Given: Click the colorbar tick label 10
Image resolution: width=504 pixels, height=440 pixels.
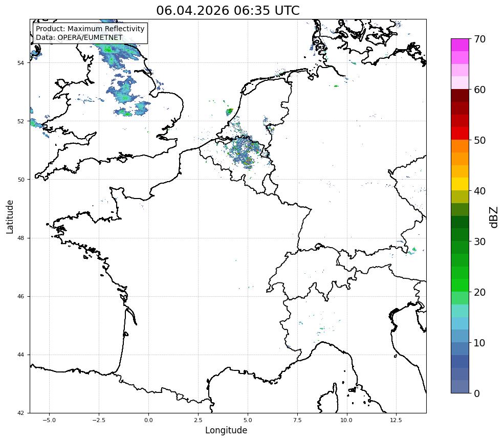Looking at the screenshot, I should [x=479, y=343].
